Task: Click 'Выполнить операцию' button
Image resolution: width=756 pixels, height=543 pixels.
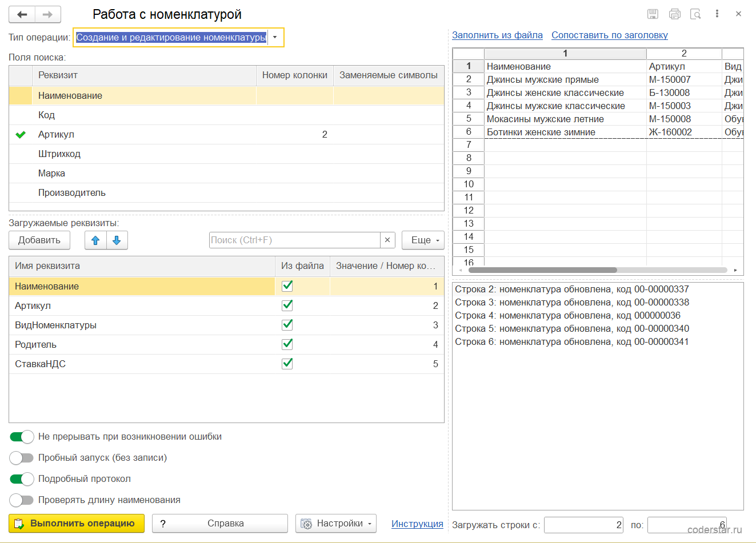Action: 77,524
